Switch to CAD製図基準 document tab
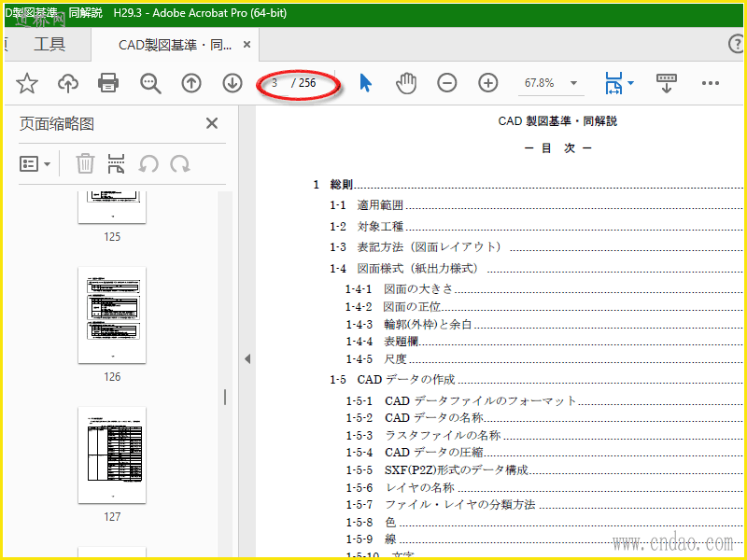747x560 pixels. (x=175, y=45)
